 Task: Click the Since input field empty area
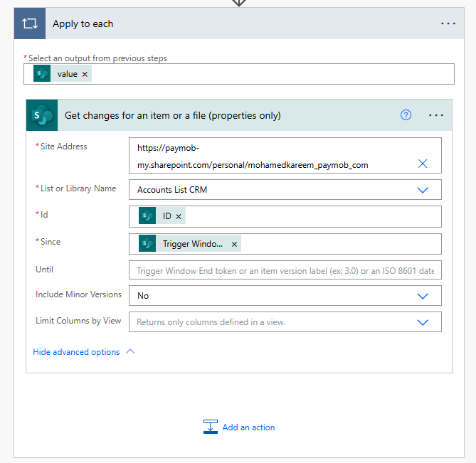[340, 244]
